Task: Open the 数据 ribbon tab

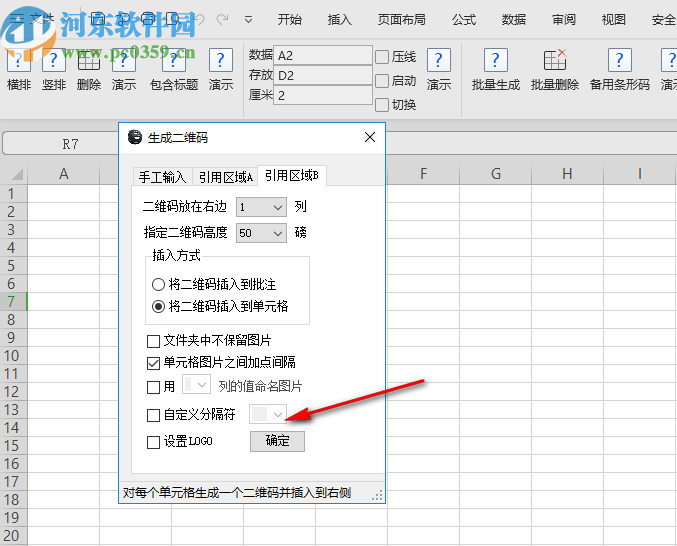Action: click(x=514, y=19)
